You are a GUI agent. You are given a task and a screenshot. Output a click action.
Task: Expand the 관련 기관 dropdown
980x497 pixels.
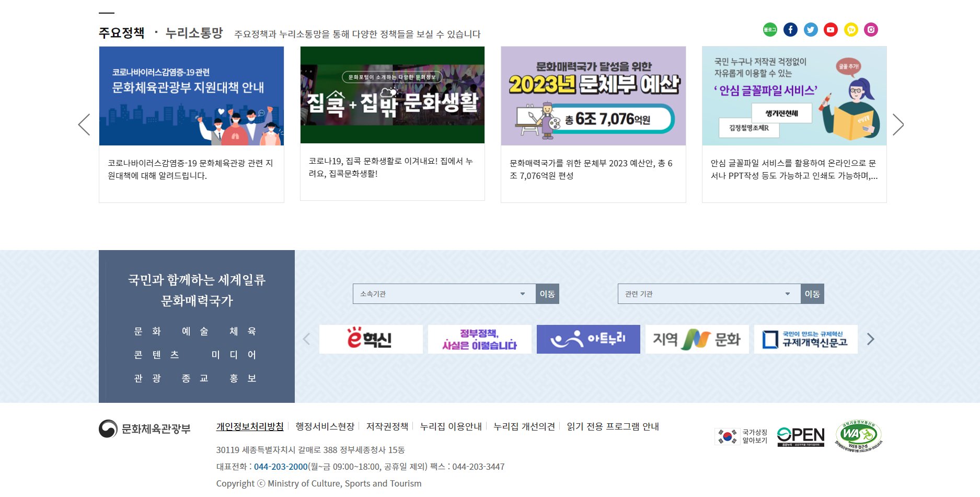[709, 294]
